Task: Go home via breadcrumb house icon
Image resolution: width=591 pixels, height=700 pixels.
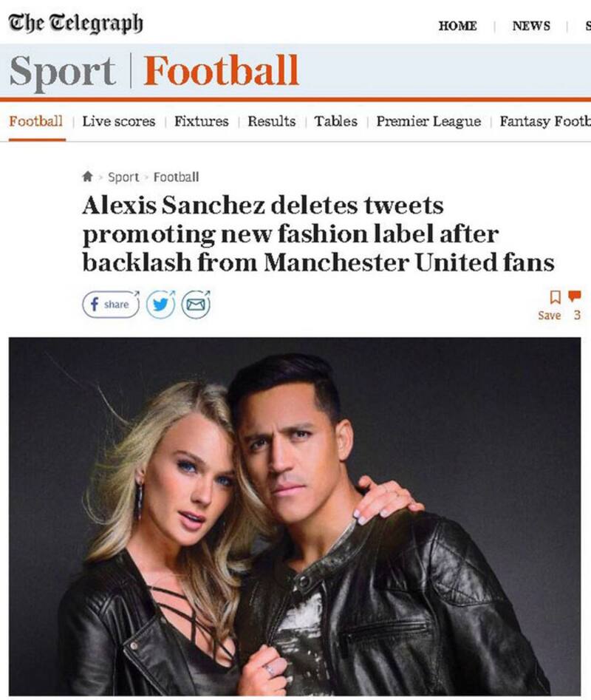Action: pos(88,177)
